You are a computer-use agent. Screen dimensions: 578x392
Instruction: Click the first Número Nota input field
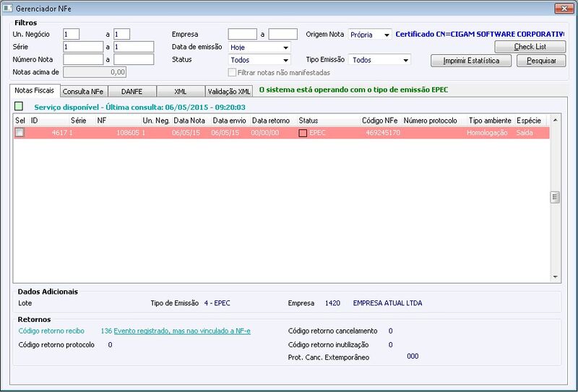(83, 59)
